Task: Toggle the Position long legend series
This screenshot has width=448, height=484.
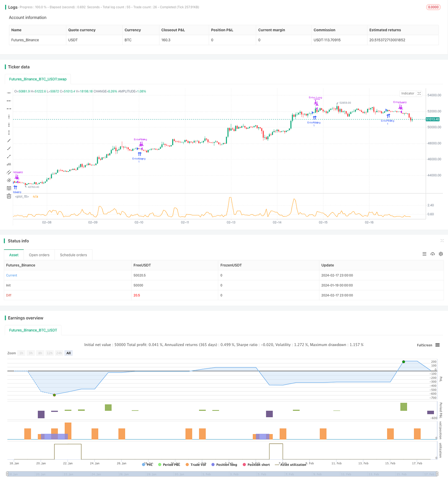Action: coord(224,464)
